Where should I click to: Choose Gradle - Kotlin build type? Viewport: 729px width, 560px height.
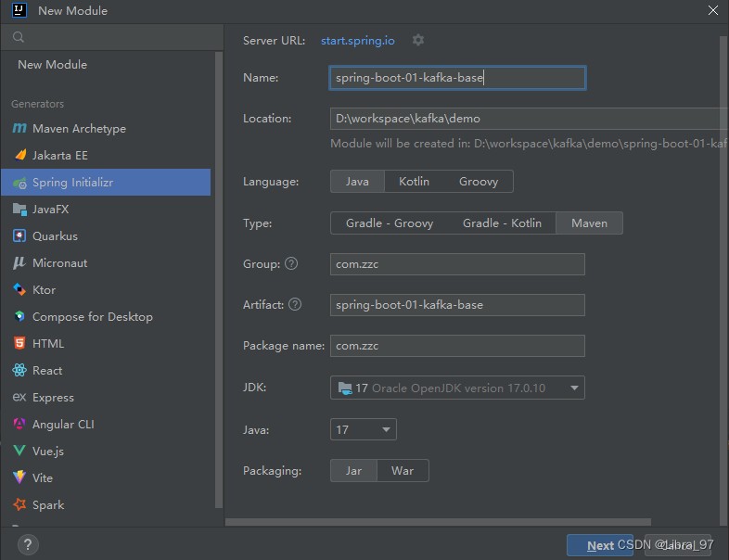tap(502, 223)
